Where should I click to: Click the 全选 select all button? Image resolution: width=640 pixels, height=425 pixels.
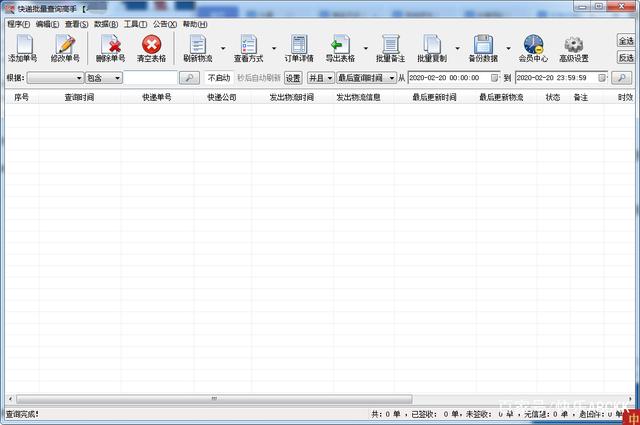(626, 41)
